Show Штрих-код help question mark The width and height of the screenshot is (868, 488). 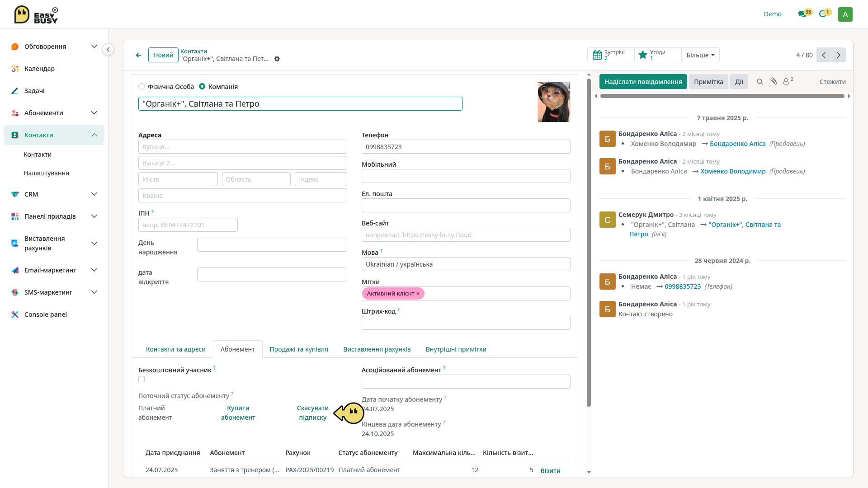398,310
